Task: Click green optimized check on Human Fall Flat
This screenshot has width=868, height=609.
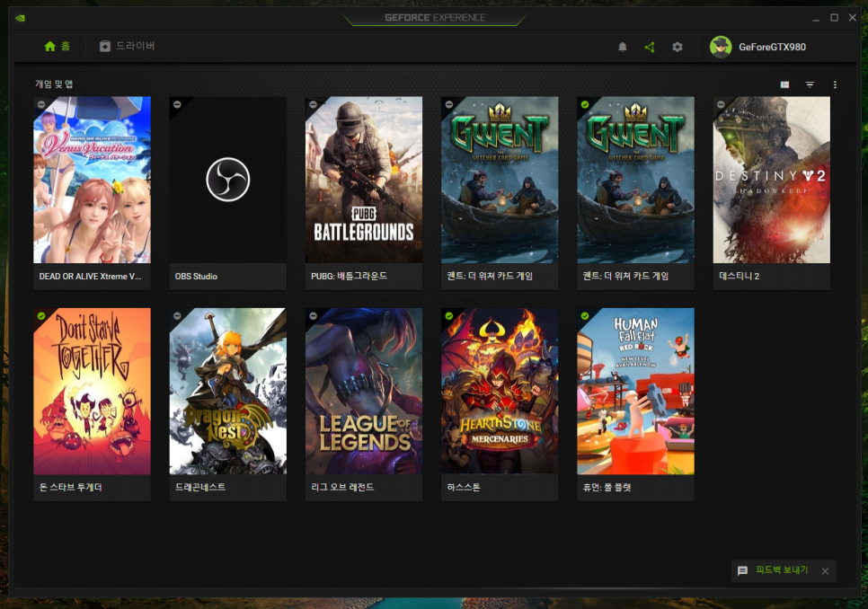Action: tap(585, 316)
